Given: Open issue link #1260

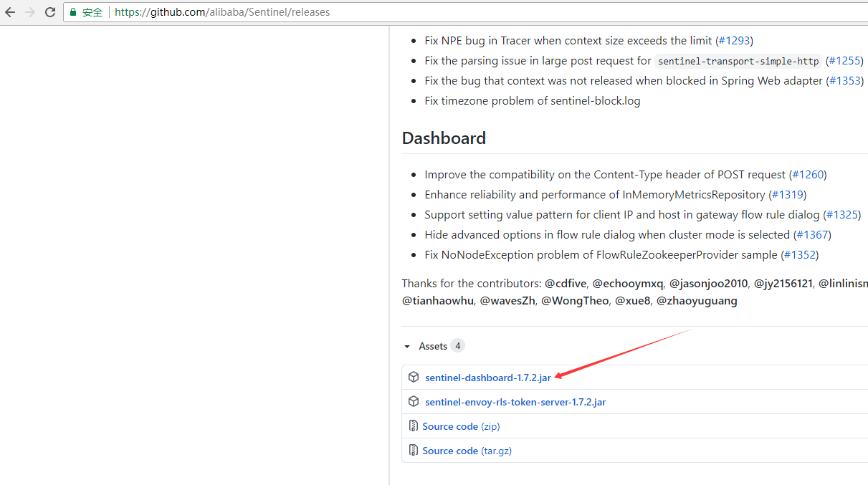Looking at the screenshot, I should point(808,175).
